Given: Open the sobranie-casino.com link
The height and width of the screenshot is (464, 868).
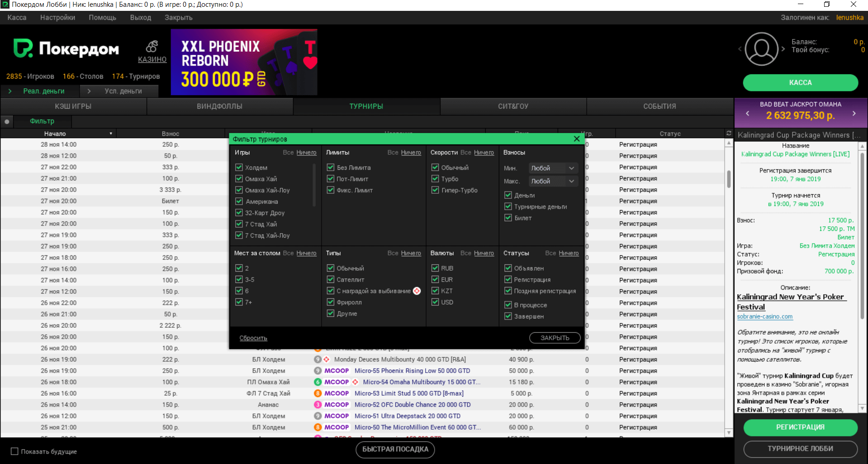Looking at the screenshot, I should coord(764,316).
